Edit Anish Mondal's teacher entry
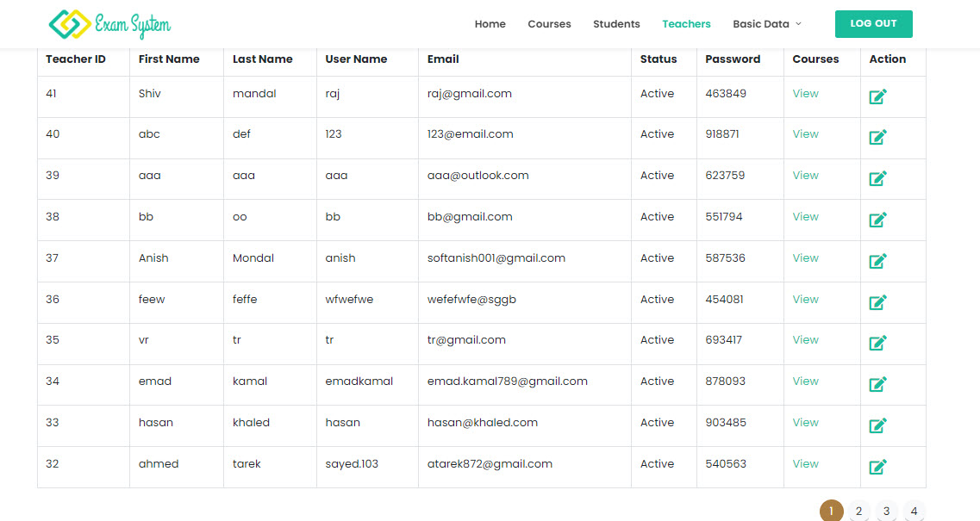This screenshot has height=521, width=980. tap(877, 261)
